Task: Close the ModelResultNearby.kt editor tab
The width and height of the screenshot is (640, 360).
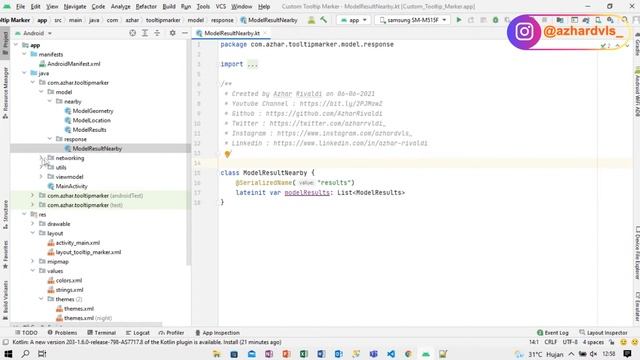Action: click(x=265, y=33)
